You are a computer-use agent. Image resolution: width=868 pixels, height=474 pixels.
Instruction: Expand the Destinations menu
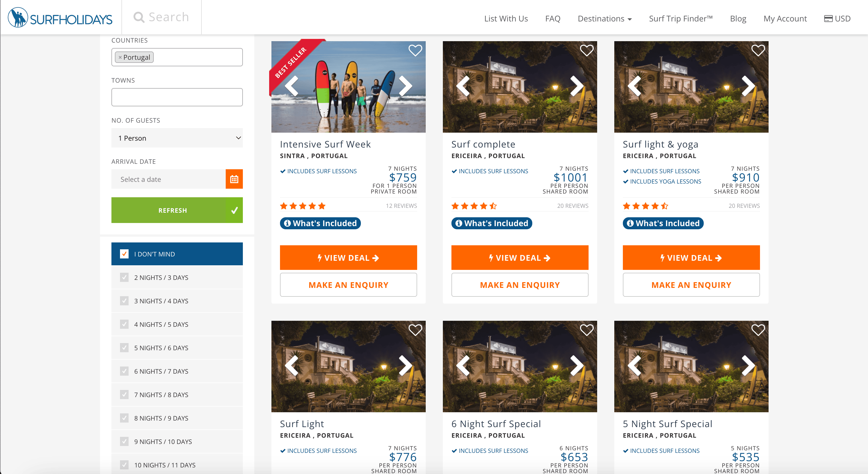point(604,19)
